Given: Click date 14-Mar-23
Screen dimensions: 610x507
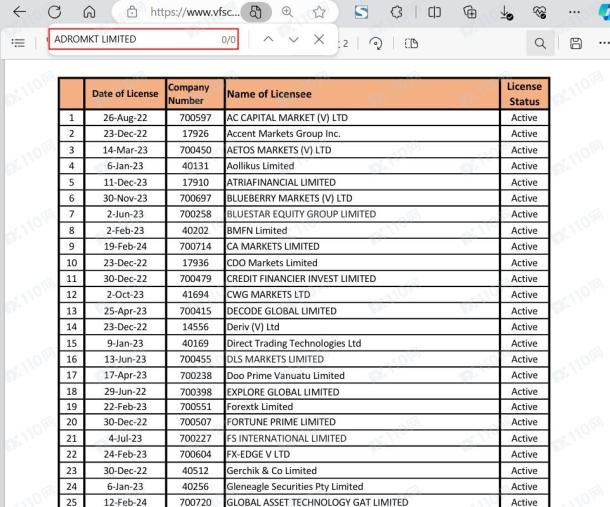Looking at the screenshot, I should tap(125, 150).
